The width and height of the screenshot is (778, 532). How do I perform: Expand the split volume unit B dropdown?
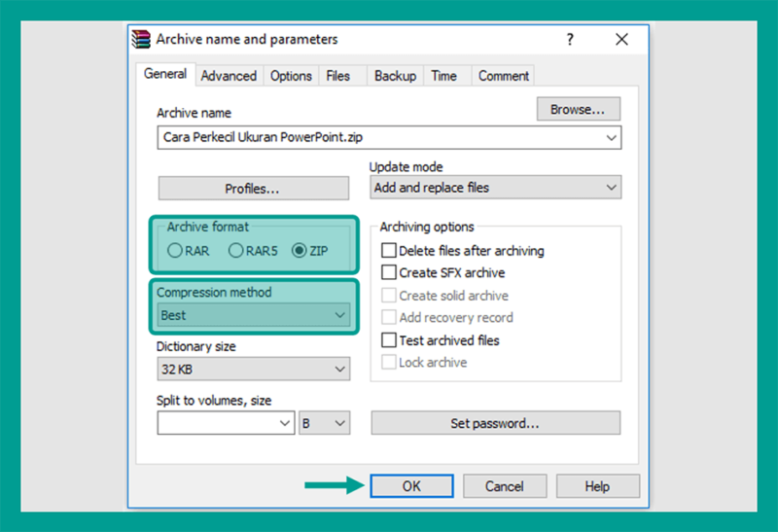click(325, 423)
